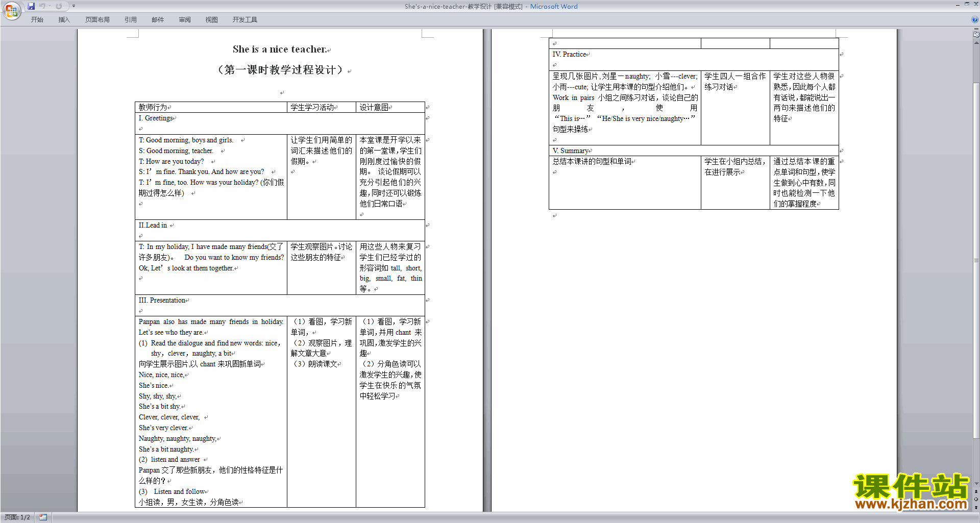980x523 pixels.
Task: Click the line '(2) listen and answer'
Action: pos(169,460)
